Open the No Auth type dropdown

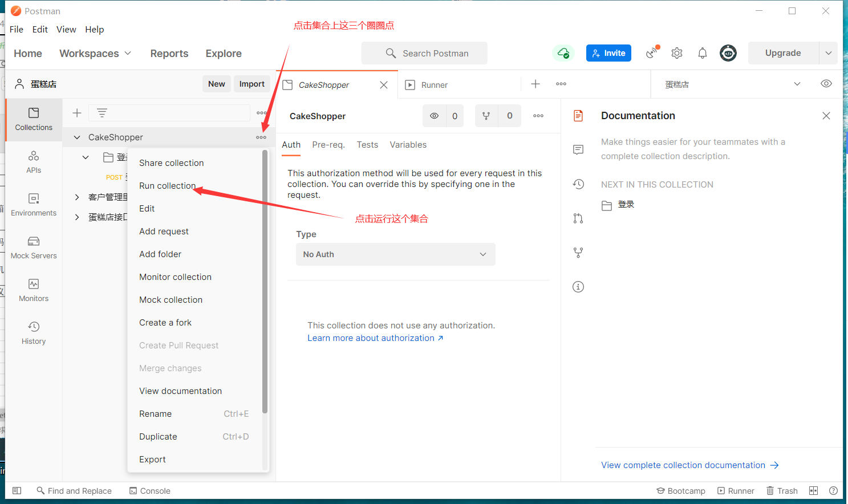pos(395,254)
